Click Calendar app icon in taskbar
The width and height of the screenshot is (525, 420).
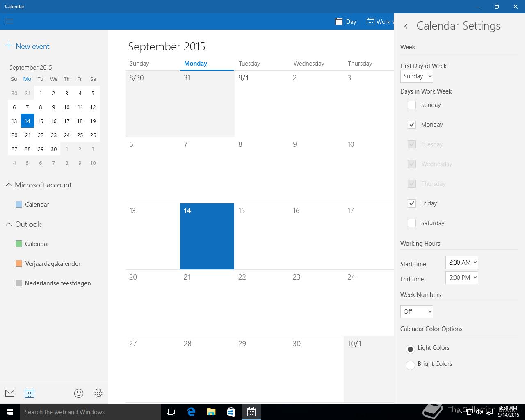[251, 412]
